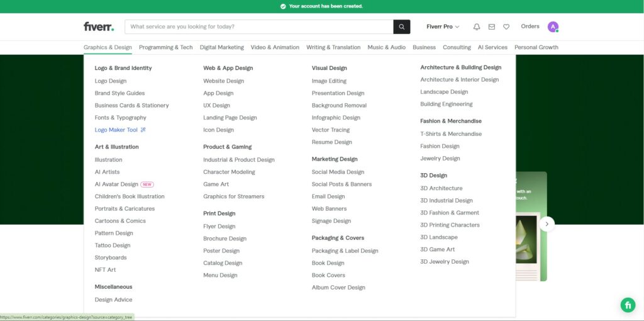This screenshot has height=321, width=644.
Task: Select the Music & Audio category
Action: point(387,47)
